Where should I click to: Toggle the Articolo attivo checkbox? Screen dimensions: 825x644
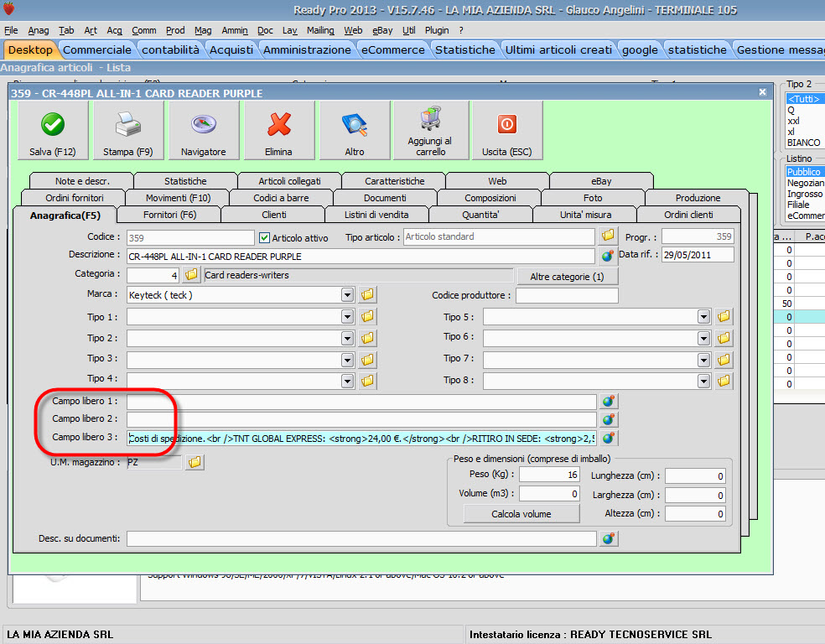pos(264,238)
